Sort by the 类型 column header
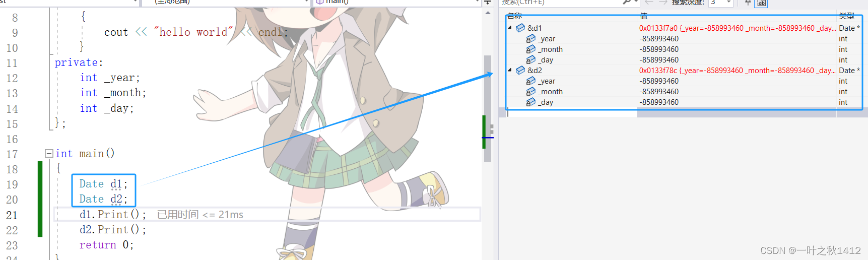 pyautogui.click(x=847, y=16)
